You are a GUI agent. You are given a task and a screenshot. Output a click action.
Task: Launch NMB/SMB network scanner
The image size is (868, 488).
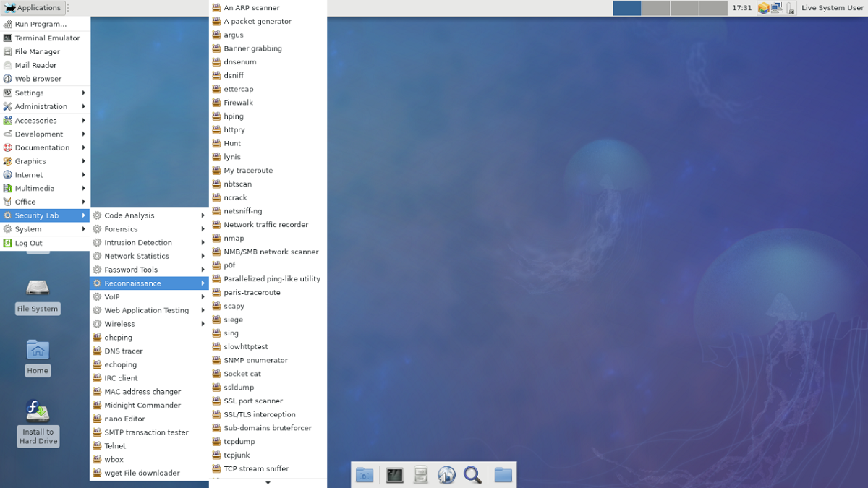(x=268, y=252)
